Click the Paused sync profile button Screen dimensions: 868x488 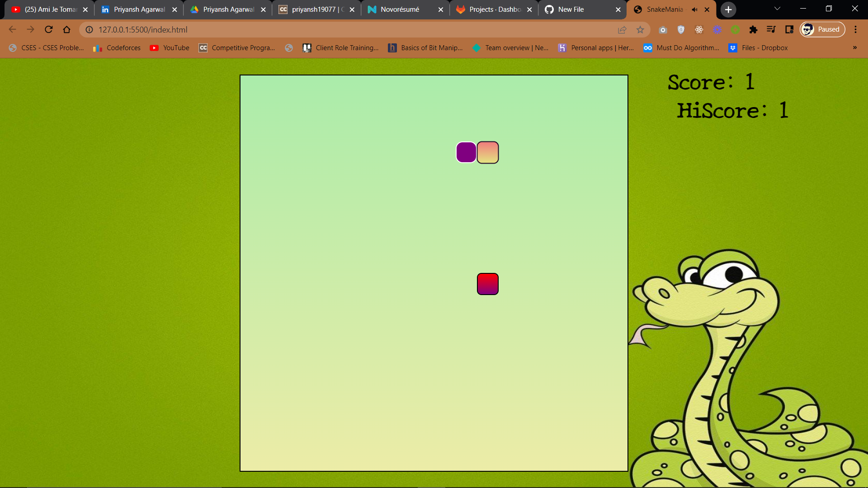pos(822,29)
